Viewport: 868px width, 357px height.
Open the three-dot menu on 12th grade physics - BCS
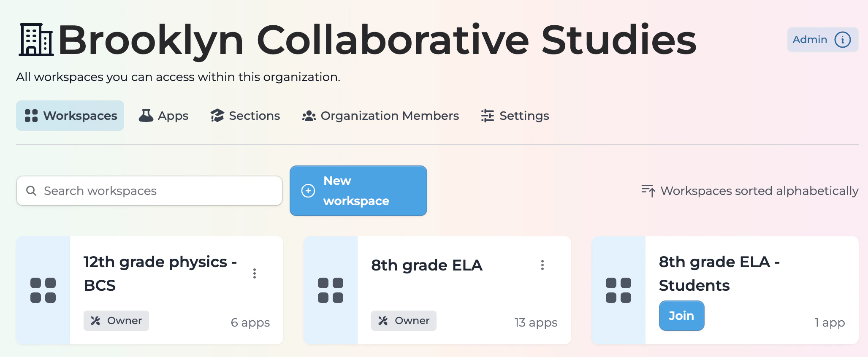pyautogui.click(x=255, y=273)
